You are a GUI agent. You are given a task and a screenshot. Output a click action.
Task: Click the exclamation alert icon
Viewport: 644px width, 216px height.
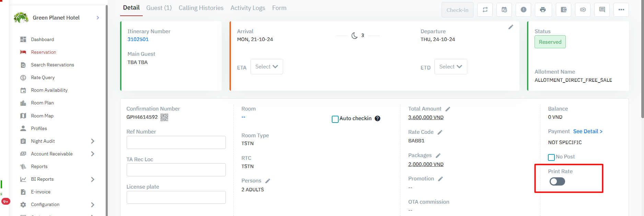[x=523, y=10]
